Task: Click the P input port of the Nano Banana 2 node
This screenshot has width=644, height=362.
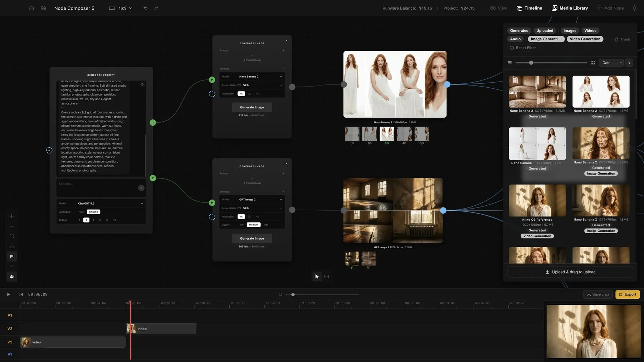Action: click(x=212, y=80)
